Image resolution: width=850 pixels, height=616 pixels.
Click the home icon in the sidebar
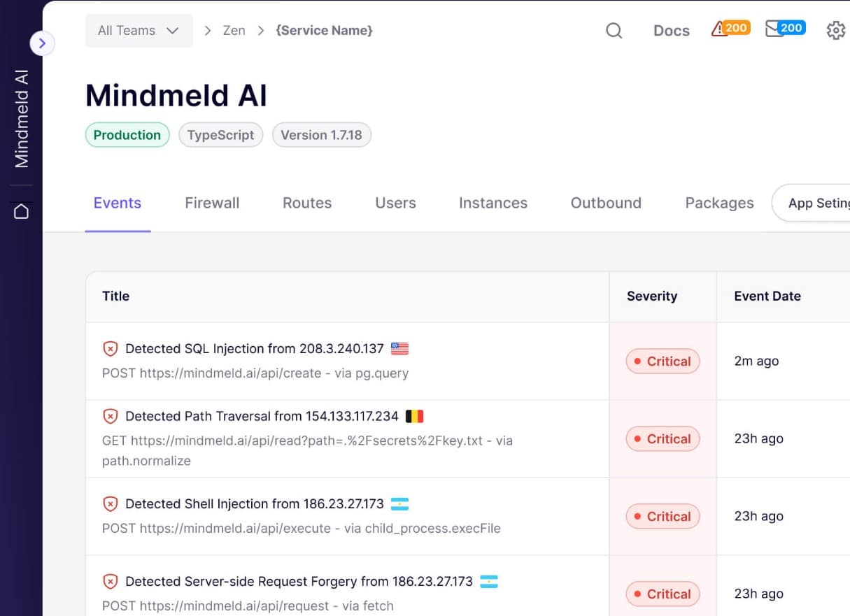[x=21, y=210]
